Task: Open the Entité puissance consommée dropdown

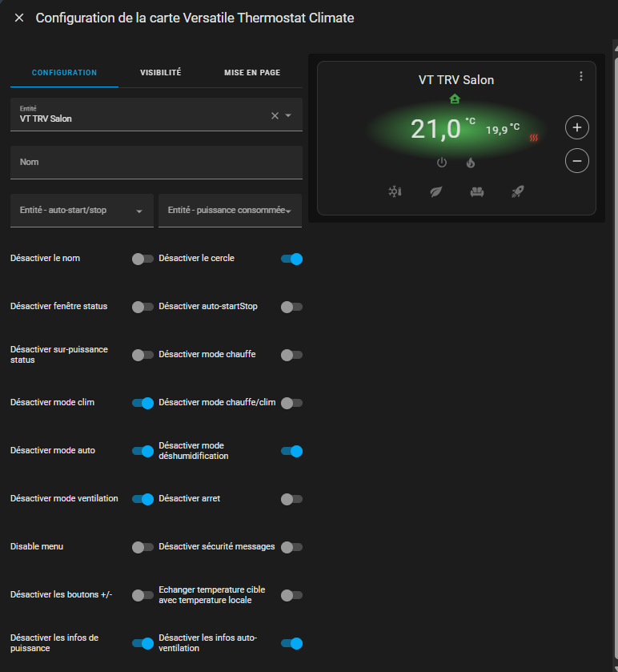Action: click(230, 211)
